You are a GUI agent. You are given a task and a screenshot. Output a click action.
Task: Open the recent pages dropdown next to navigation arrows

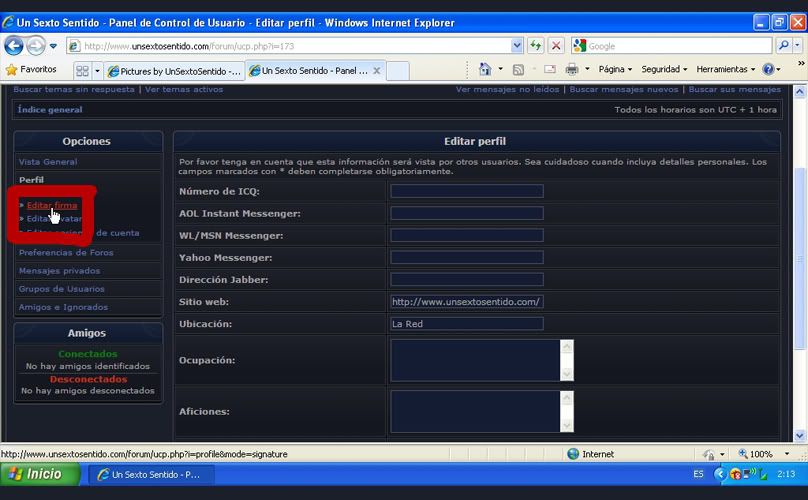[x=53, y=46]
